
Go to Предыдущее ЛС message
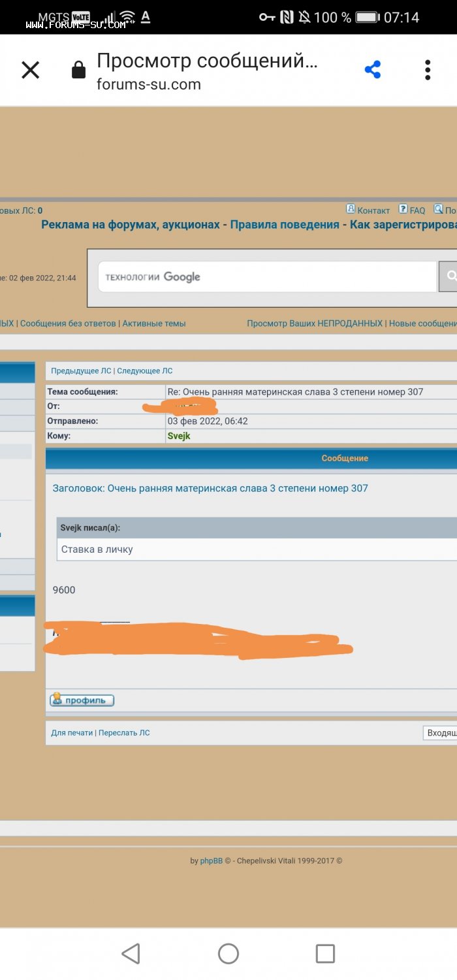(x=81, y=370)
